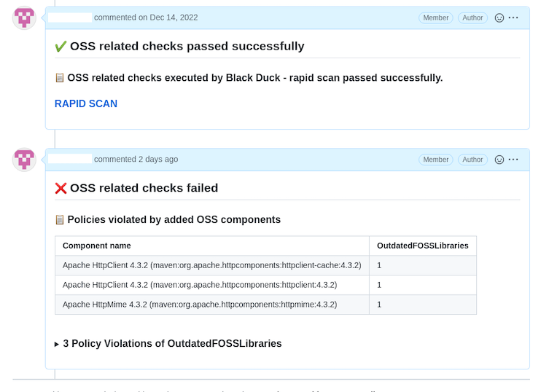Select the clipboard emoji before 'OSS related checks executed'
541x392 pixels.
click(x=60, y=78)
